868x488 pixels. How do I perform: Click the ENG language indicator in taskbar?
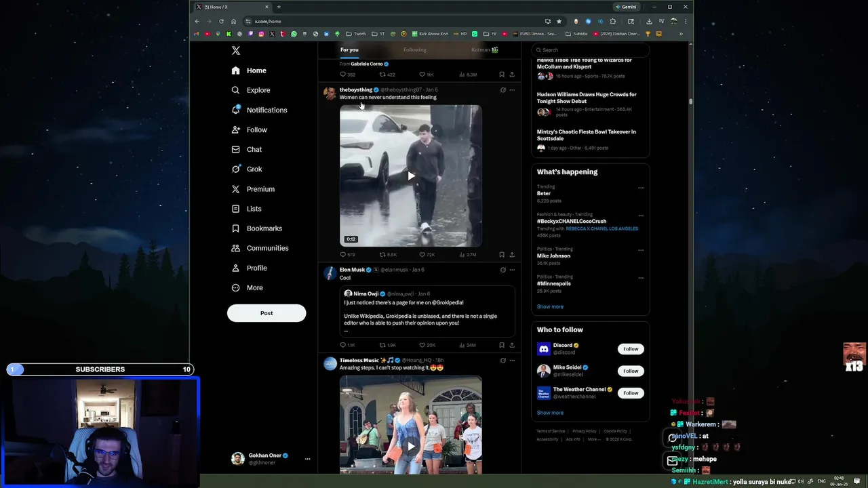[822, 481]
